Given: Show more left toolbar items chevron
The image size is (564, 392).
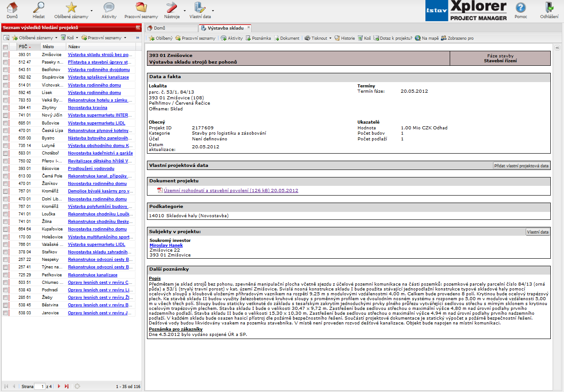Looking at the screenshot, I should pyautogui.click(x=138, y=38).
